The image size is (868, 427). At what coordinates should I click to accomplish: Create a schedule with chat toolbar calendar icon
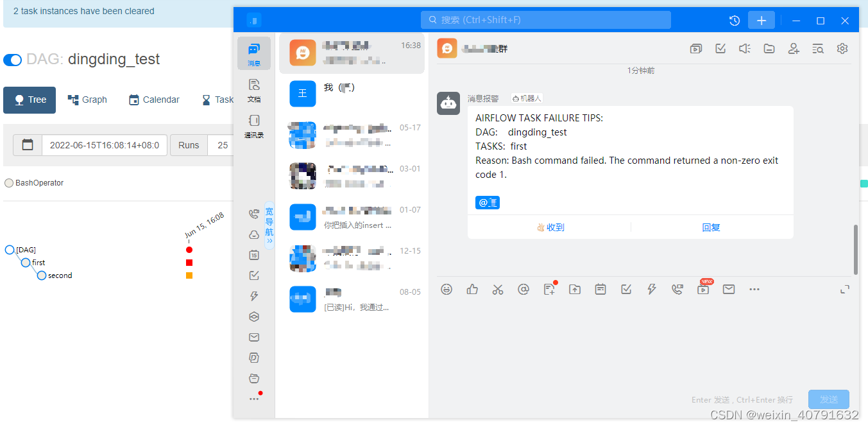[x=600, y=290]
